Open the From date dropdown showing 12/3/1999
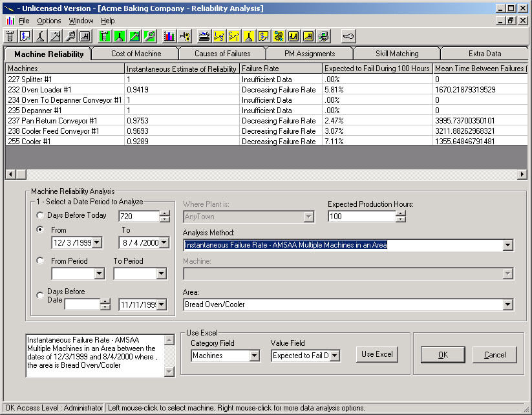532x415 pixels. [x=97, y=242]
